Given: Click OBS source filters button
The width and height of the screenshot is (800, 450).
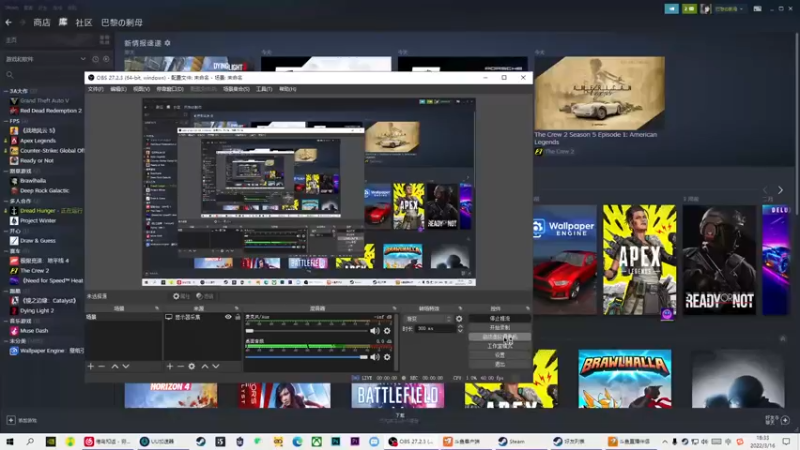Looking at the screenshot, I should coord(205,296).
